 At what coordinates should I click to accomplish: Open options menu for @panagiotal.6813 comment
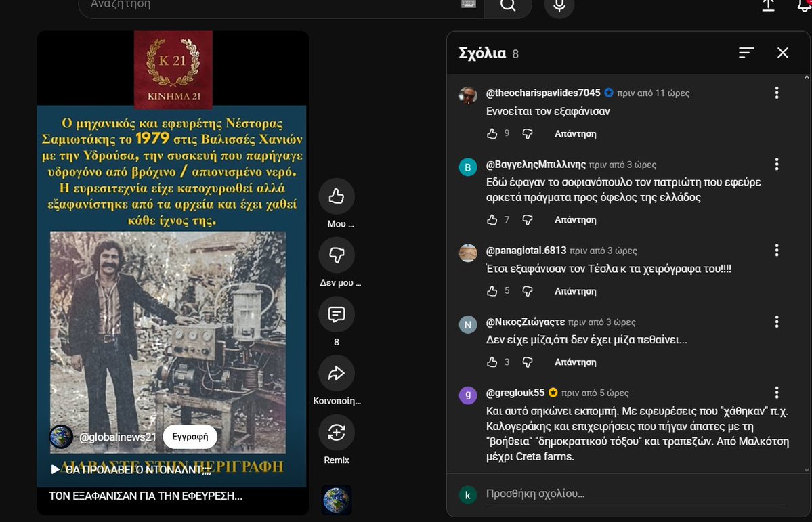tap(776, 250)
